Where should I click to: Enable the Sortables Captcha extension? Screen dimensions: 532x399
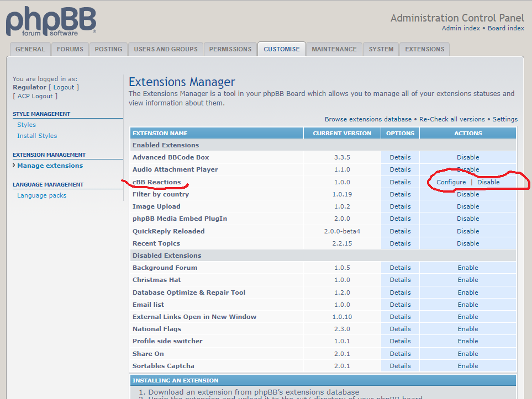pyautogui.click(x=468, y=366)
